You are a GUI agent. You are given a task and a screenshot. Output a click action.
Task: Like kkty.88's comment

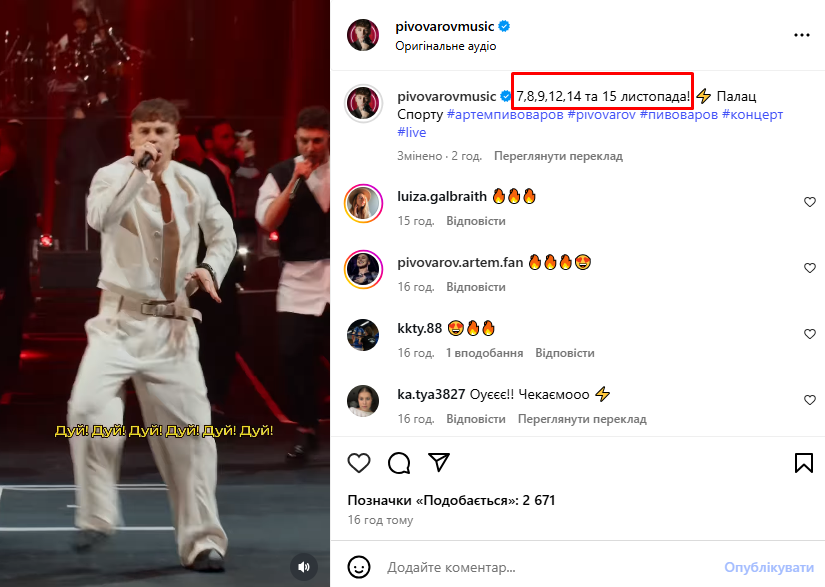coord(810,334)
